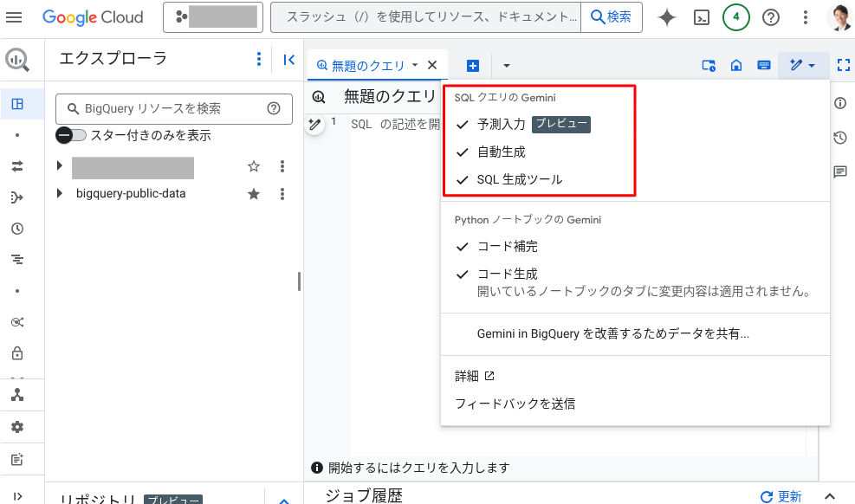The width and height of the screenshot is (855, 504).
Task: Open Gemini in BigQuery data sharing setting
Action: (x=635, y=333)
